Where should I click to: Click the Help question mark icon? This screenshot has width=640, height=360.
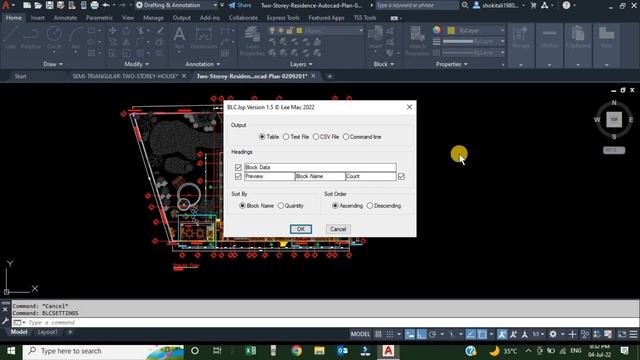[x=566, y=5]
